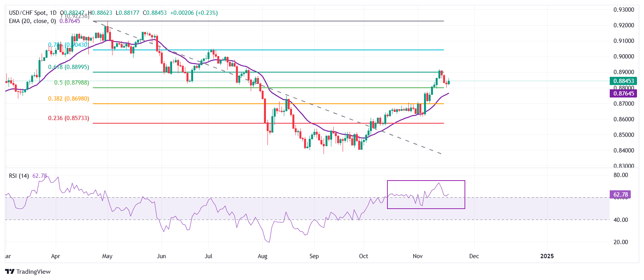Select the 62.78 RSI value tag
The width and height of the screenshot is (644, 280).
[x=620, y=195]
